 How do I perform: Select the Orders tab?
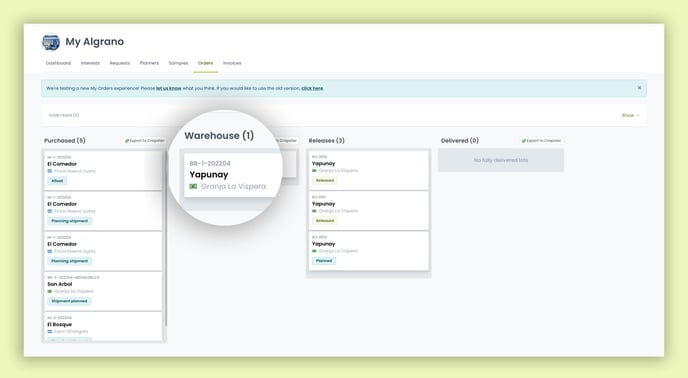(x=205, y=63)
